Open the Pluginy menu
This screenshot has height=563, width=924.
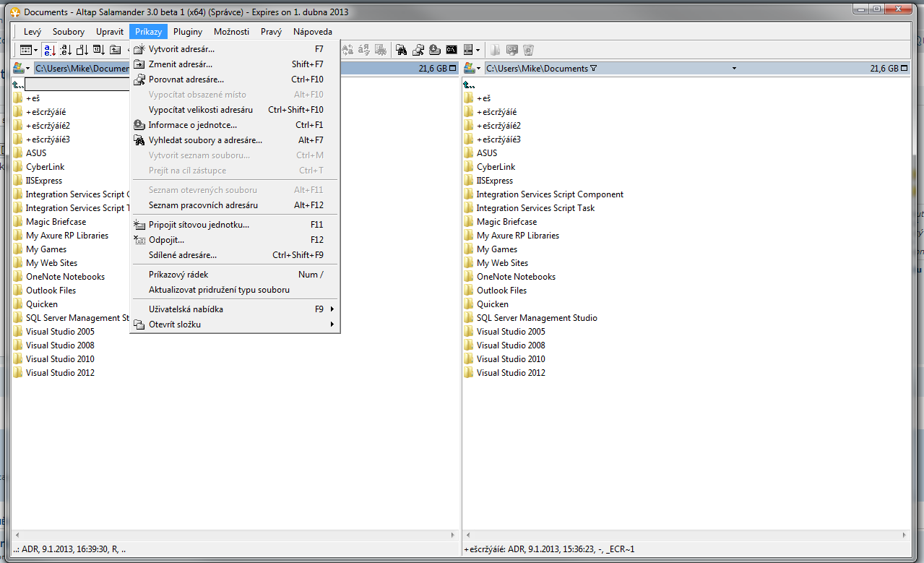(x=188, y=32)
